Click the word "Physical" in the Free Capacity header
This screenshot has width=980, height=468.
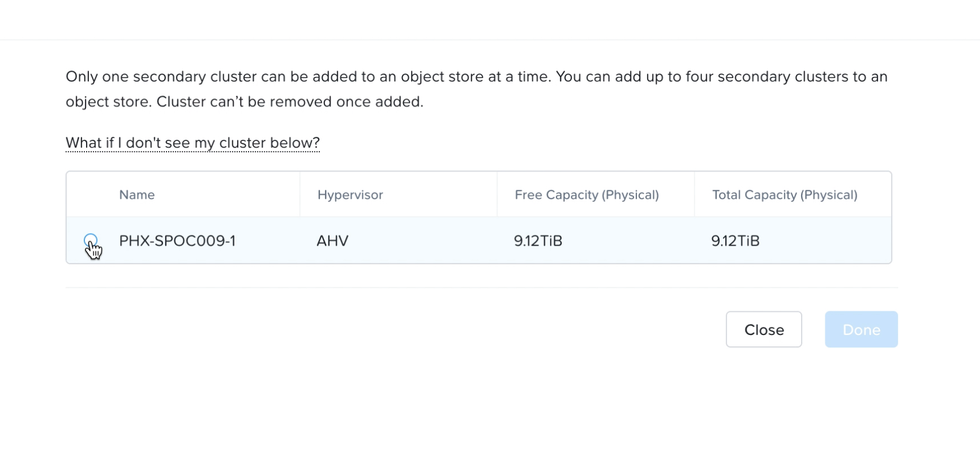coord(630,195)
